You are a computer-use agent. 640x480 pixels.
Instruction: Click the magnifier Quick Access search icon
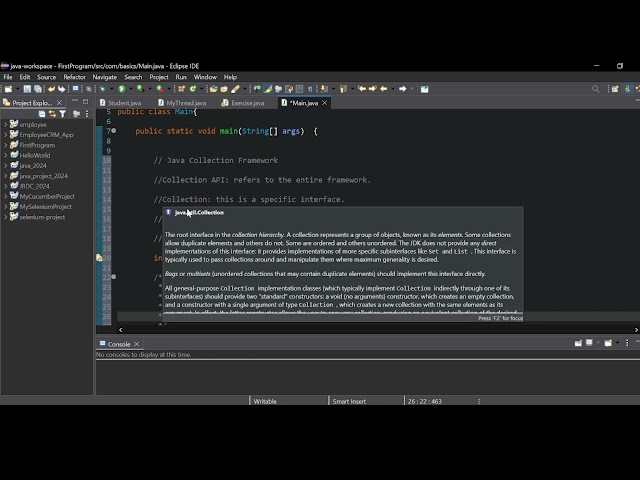pos(596,89)
